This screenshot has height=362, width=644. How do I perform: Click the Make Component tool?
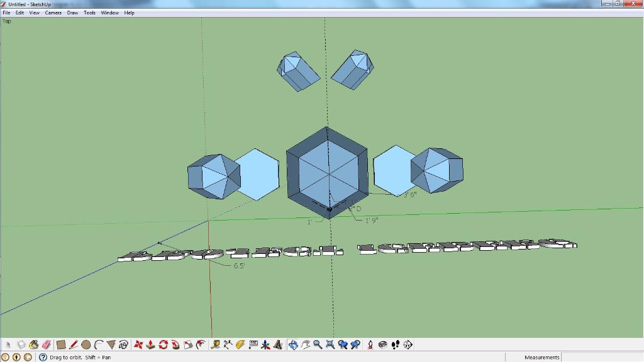coord(21,345)
